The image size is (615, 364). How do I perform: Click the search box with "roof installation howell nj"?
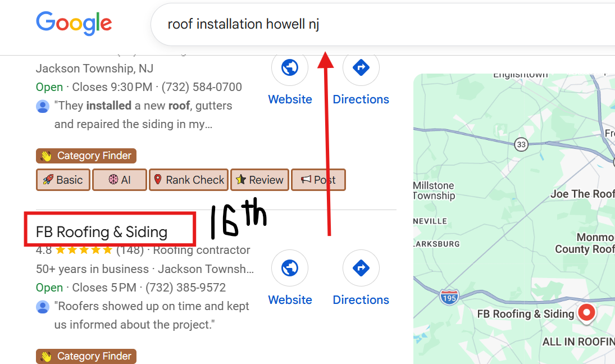point(337,25)
